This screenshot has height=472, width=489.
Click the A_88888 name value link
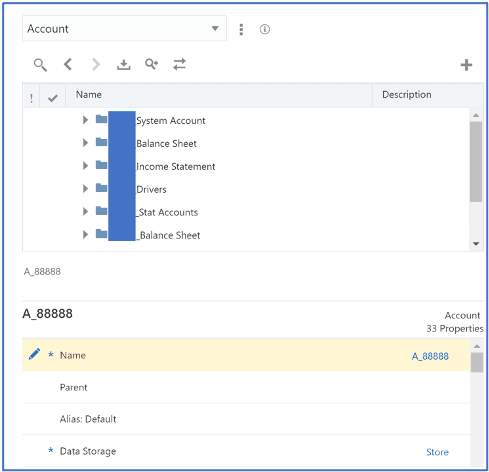430,356
